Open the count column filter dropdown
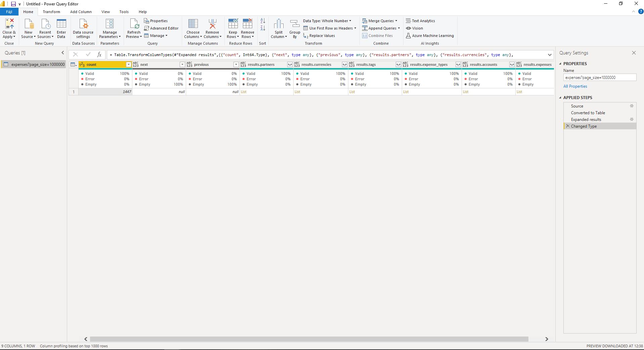Viewport: 644px width, 350px height. pos(128,64)
